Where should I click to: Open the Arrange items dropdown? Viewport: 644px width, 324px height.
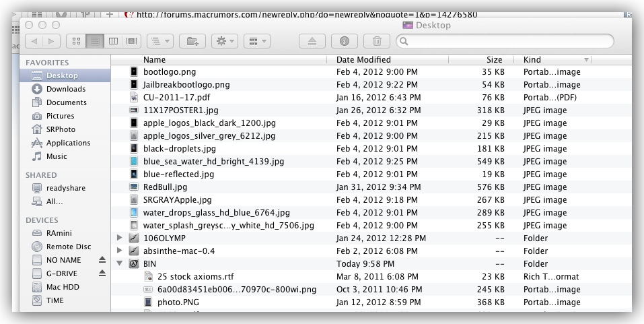click(160, 41)
